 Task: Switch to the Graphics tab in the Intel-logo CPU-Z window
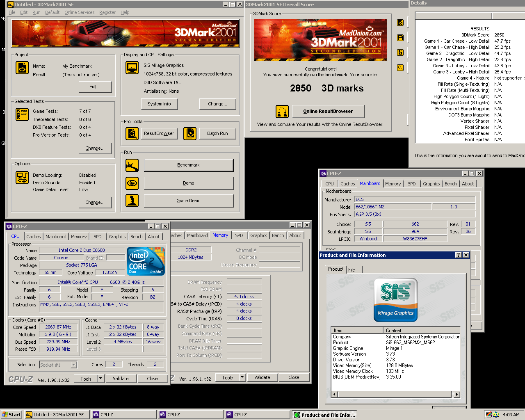(x=117, y=237)
